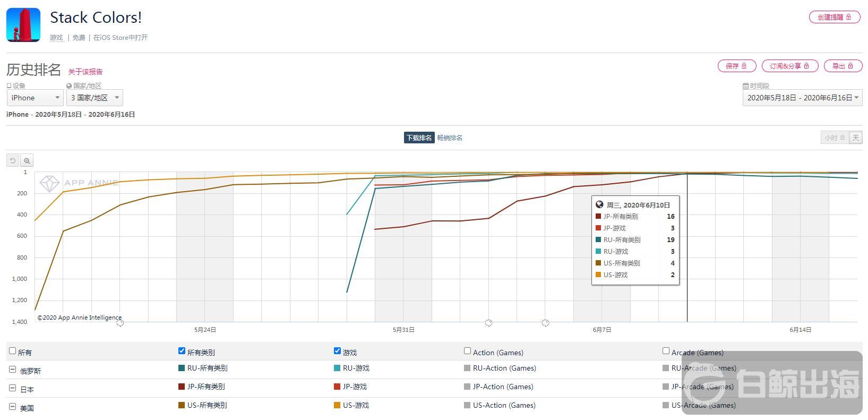
Task: Open the 关于该报告 link
Action: pos(85,72)
